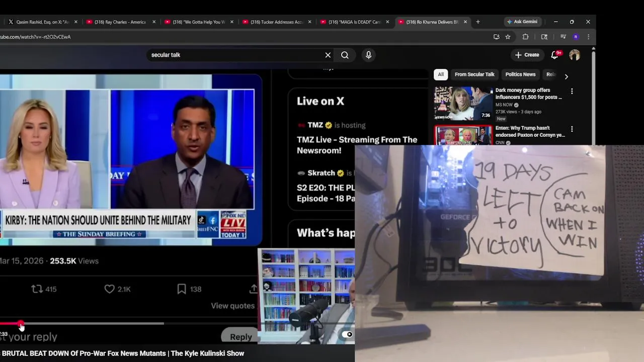Show next category chips with right arrow

566,76
